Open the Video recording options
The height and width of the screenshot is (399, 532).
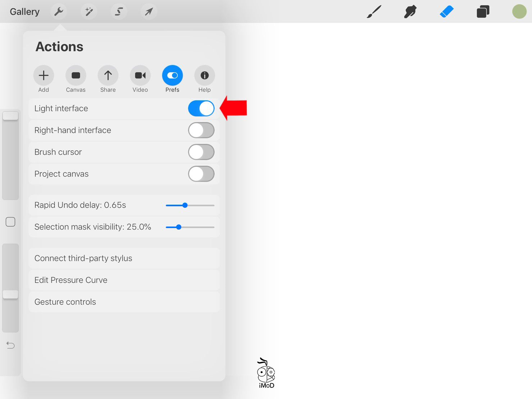140,76
